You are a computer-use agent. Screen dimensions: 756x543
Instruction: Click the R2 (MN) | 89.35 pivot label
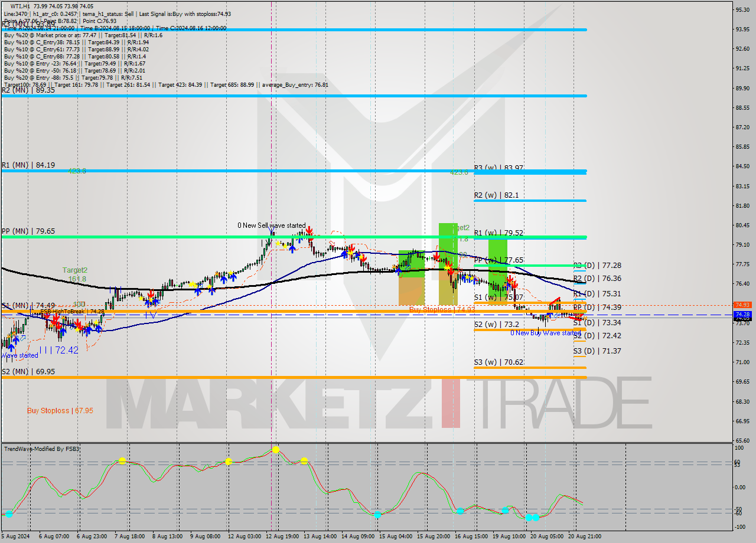[x=28, y=90]
